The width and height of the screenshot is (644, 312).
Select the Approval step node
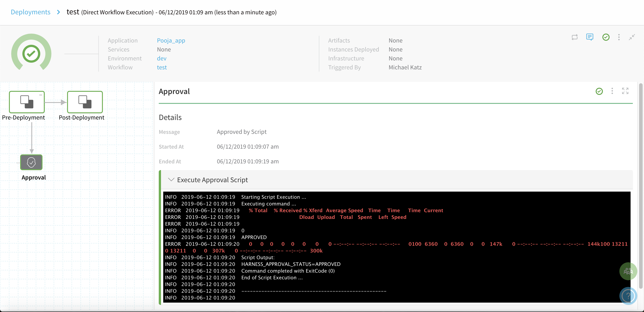click(31, 162)
